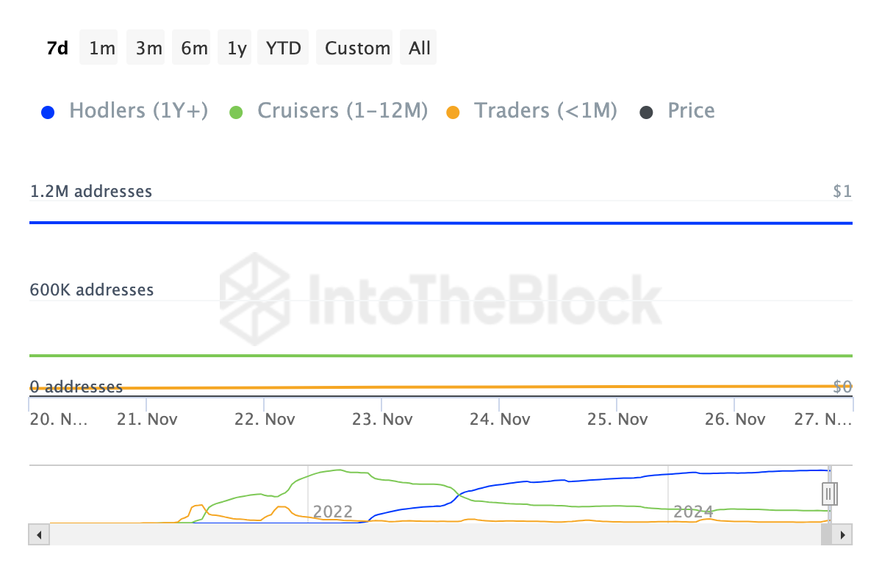Click the orange Traders legend dot
Image resolution: width=882 pixels, height=588 pixels.
tap(453, 112)
